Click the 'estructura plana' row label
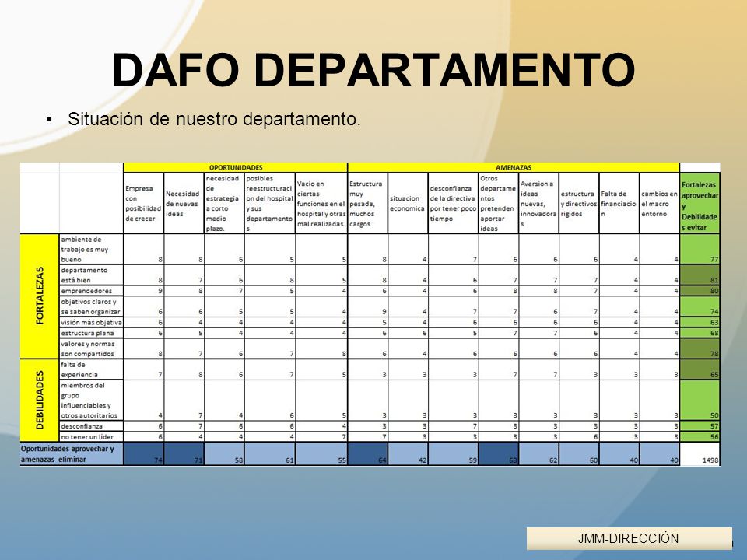 pos(91,333)
